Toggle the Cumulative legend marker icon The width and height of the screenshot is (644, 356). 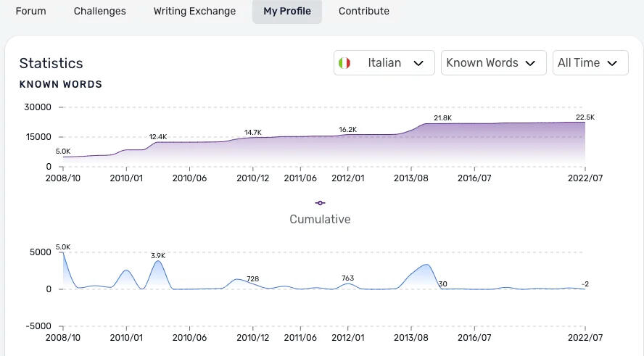(320, 203)
